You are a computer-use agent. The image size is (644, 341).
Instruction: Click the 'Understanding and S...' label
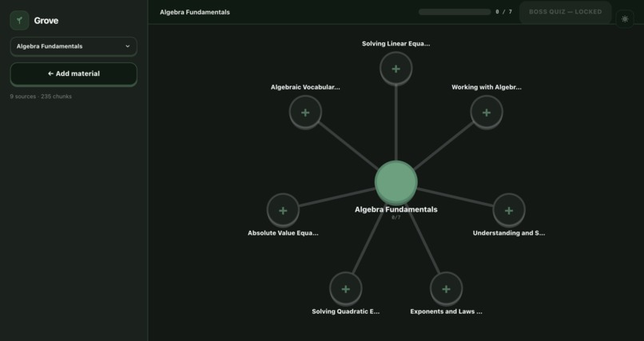[x=509, y=233]
